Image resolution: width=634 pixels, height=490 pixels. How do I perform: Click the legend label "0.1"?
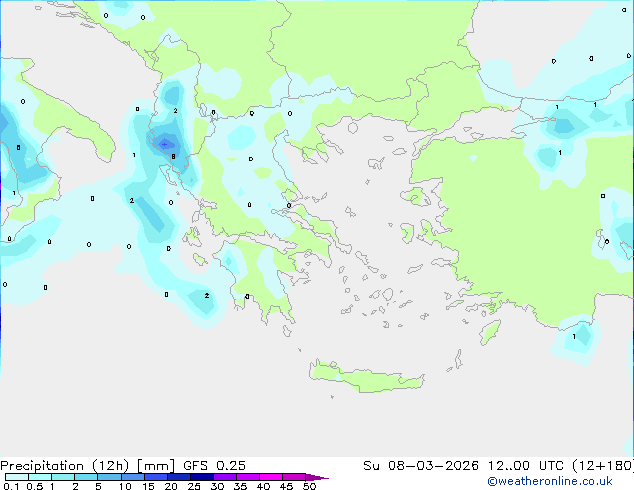point(12,486)
